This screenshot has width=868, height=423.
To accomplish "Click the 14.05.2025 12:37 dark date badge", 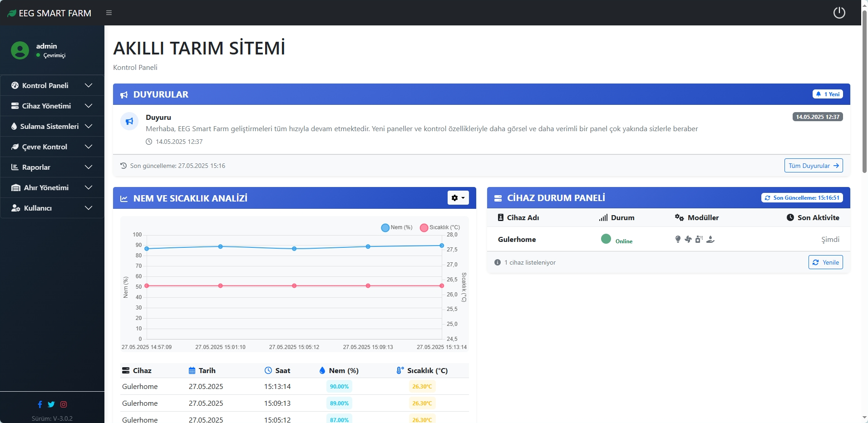I will point(818,117).
